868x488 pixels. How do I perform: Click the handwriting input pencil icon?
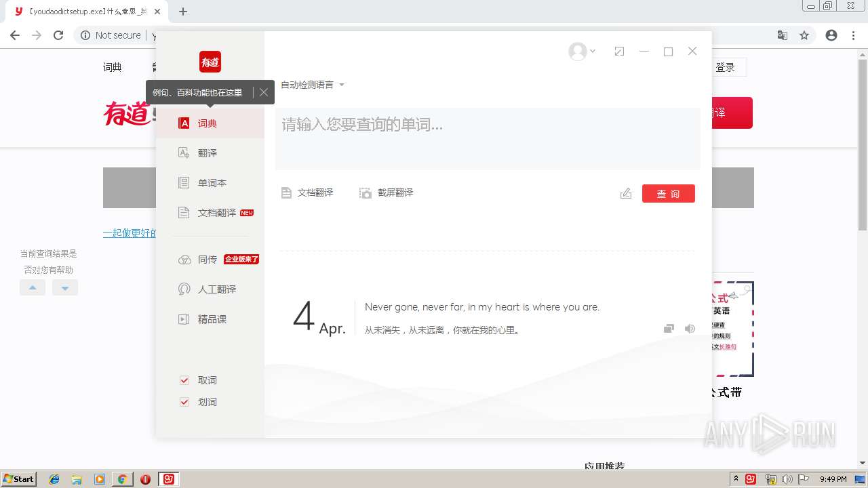coord(626,194)
